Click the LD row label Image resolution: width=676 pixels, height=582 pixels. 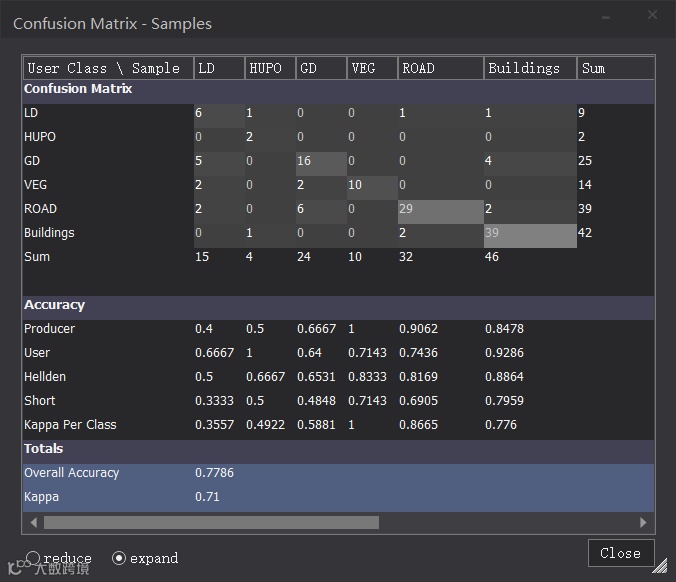[31, 113]
